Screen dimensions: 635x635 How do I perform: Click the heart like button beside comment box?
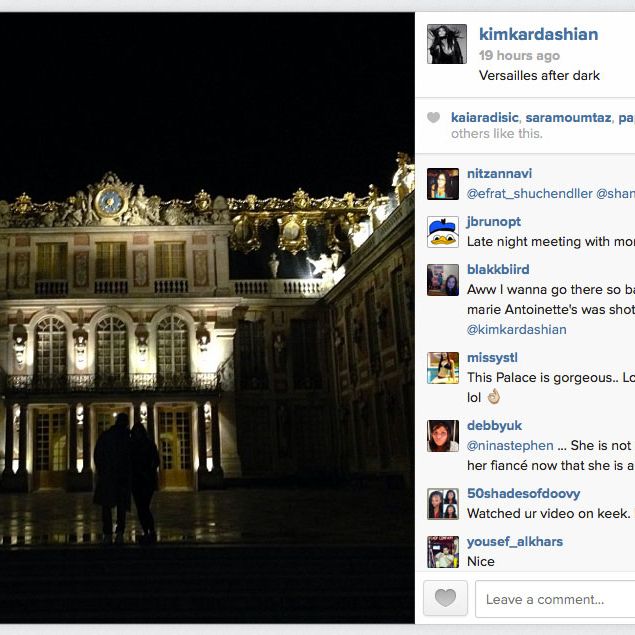445,598
